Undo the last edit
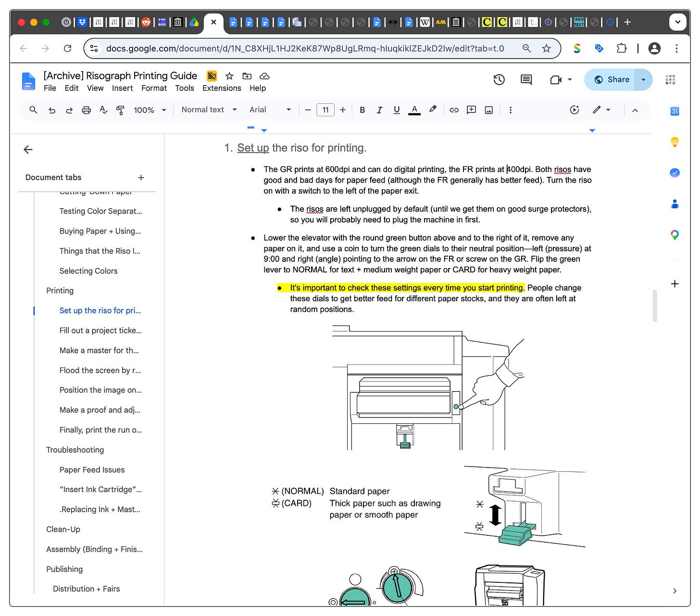The height and width of the screenshot is (616, 700). [x=52, y=110]
